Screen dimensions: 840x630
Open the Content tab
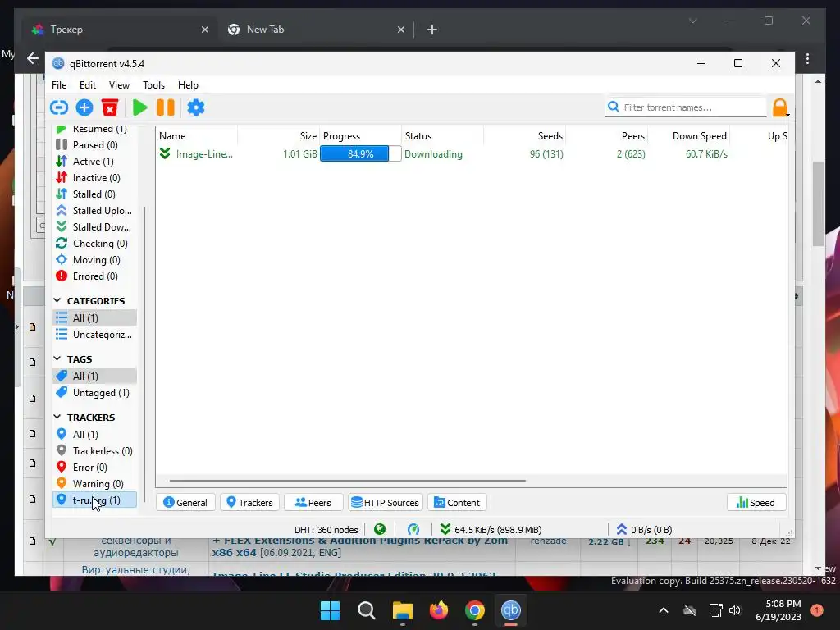pyautogui.click(x=457, y=503)
